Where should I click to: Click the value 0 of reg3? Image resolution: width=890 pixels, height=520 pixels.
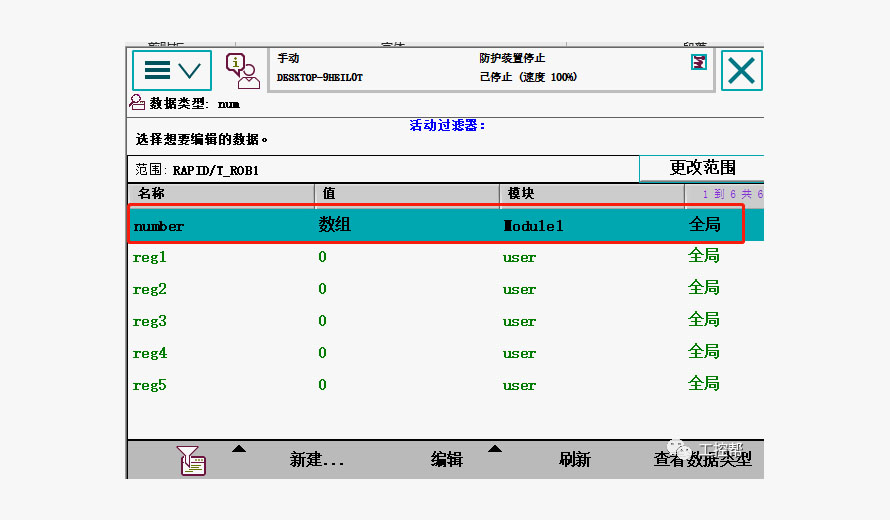(x=322, y=321)
